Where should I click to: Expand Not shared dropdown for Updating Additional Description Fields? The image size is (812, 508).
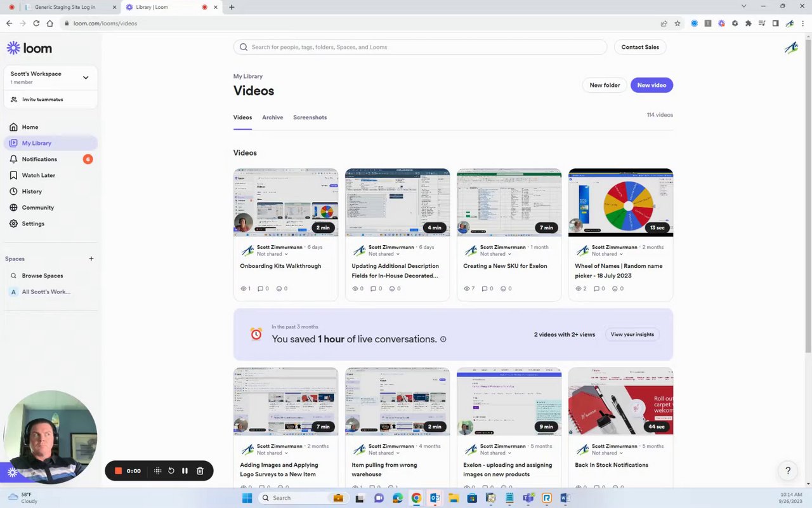pos(384,254)
